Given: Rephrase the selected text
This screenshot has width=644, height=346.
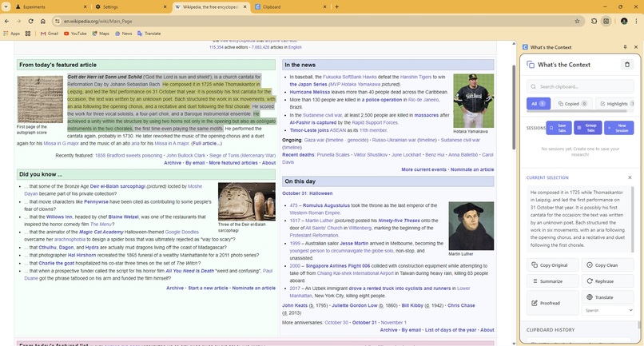Looking at the screenshot, I should coord(607,281).
